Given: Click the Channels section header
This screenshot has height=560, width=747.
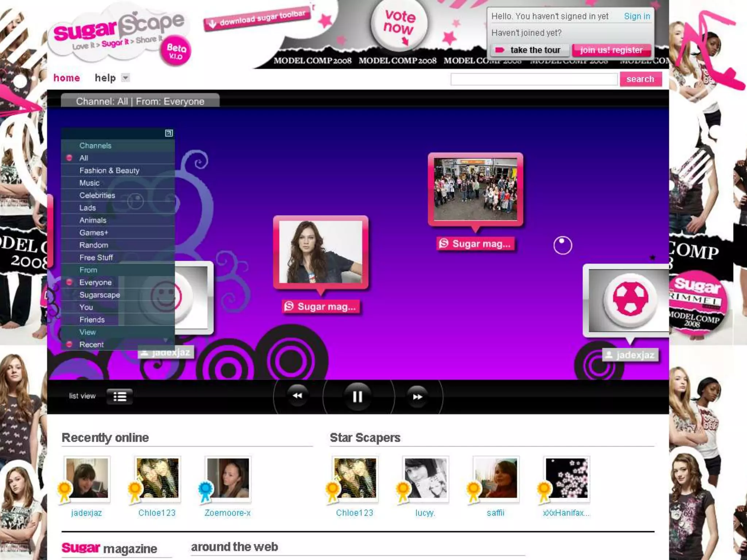Looking at the screenshot, I should [118, 145].
